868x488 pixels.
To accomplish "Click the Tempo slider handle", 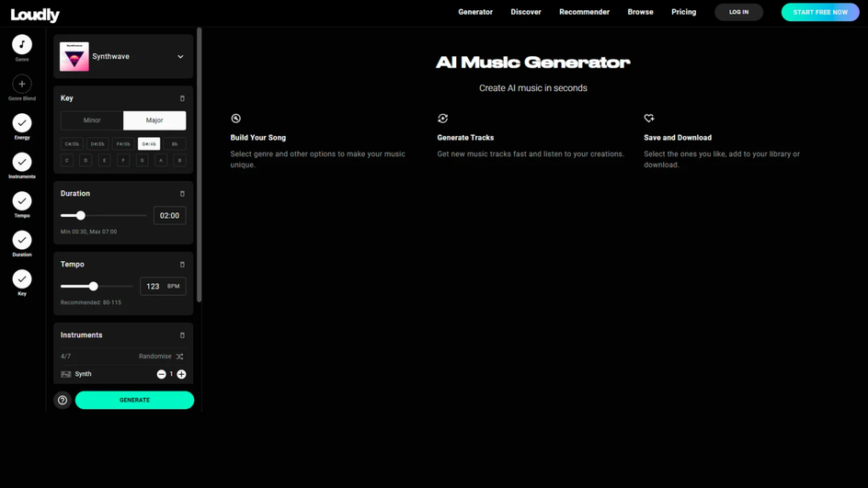I will [x=94, y=287].
